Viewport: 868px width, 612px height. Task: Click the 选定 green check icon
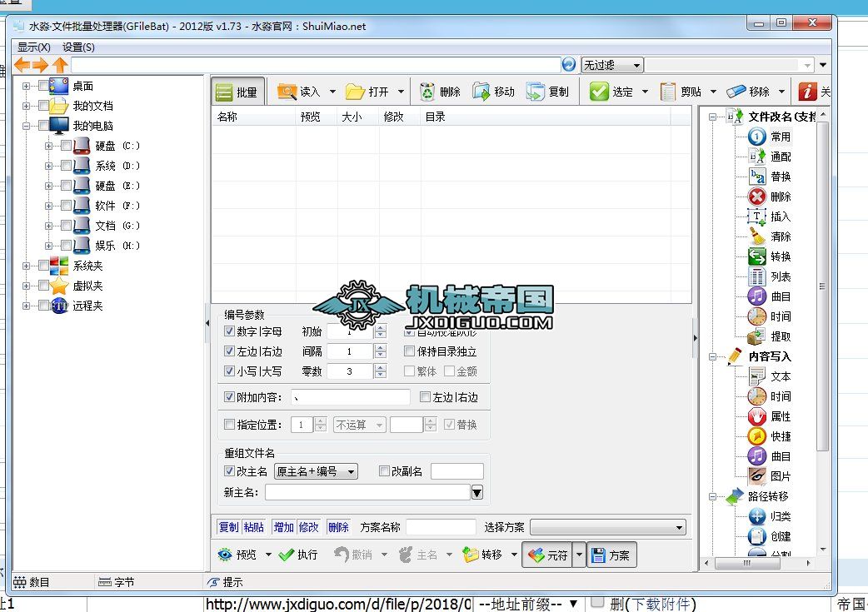tap(599, 92)
